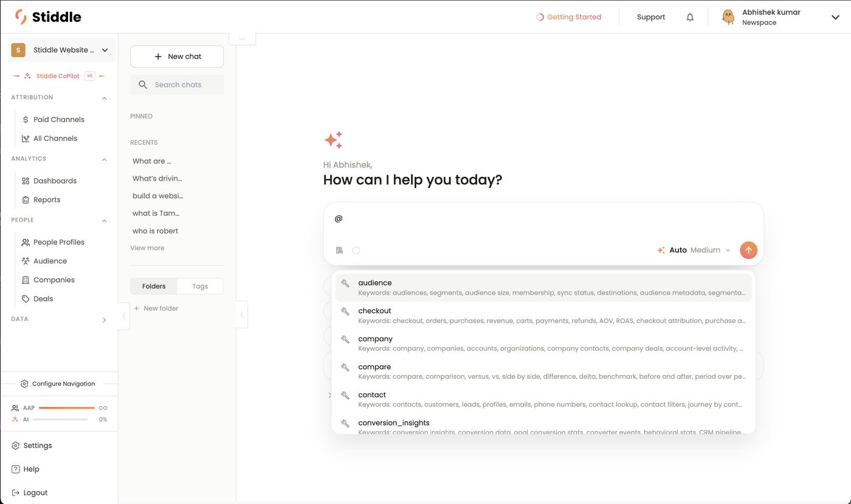Open Stiddle Website workspace dropdown

[61, 50]
